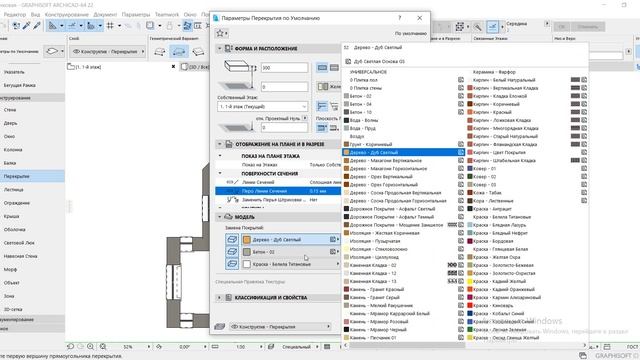Viewport: 640px width, 360px height.
Task: Toggle side surface override button for Бетон - 02
Action: (x=232, y=252)
